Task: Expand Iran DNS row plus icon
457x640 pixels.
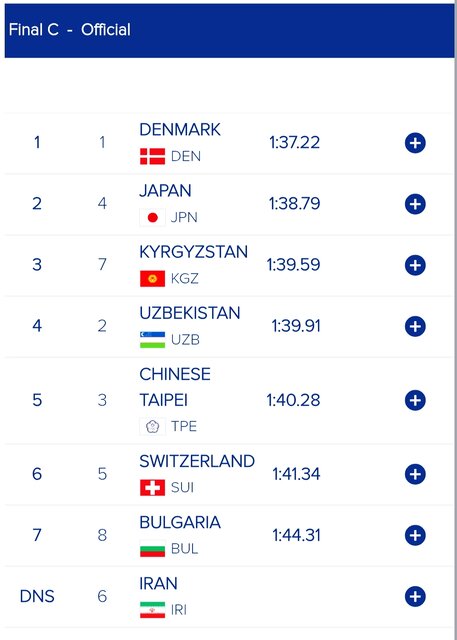Action: [x=415, y=597]
